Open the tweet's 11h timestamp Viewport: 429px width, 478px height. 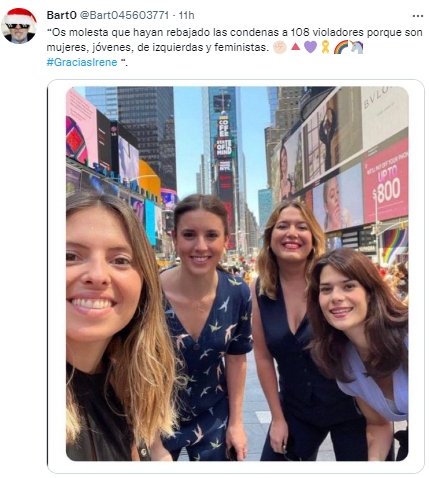(x=187, y=15)
